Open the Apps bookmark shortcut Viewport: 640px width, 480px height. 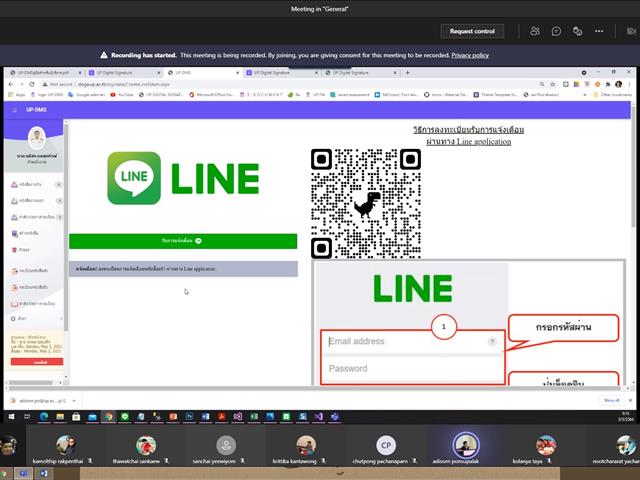(x=16, y=95)
